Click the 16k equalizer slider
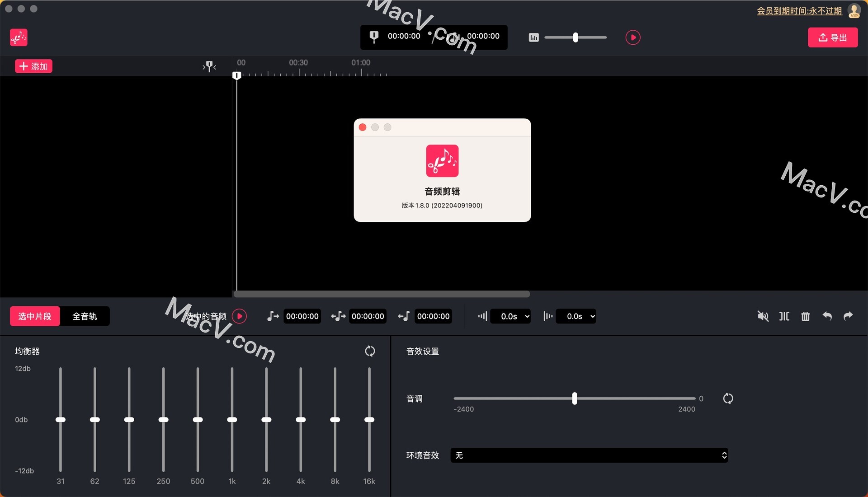The height and width of the screenshot is (497, 868). pos(369,420)
